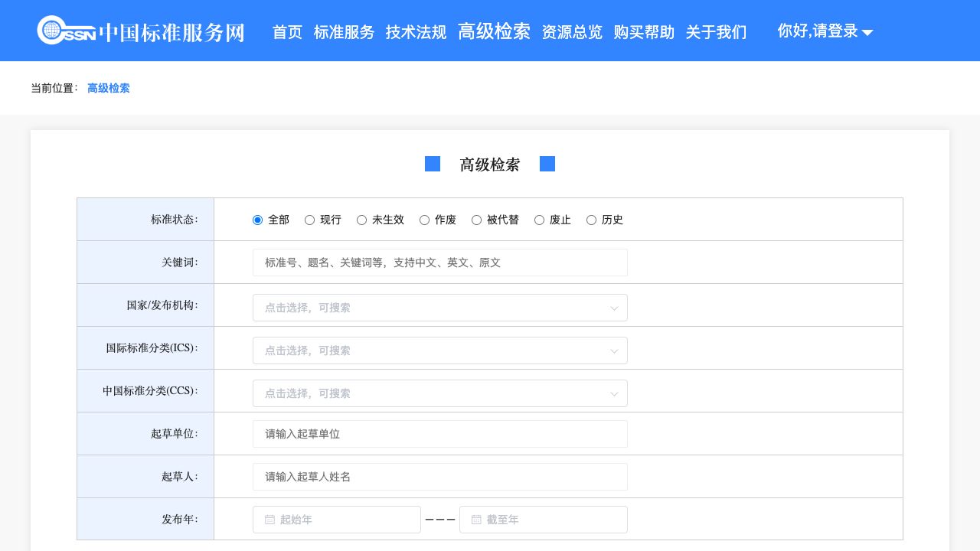The height and width of the screenshot is (551, 980).
Task: Click the calendar icon in end year field
Action: tap(476, 520)
